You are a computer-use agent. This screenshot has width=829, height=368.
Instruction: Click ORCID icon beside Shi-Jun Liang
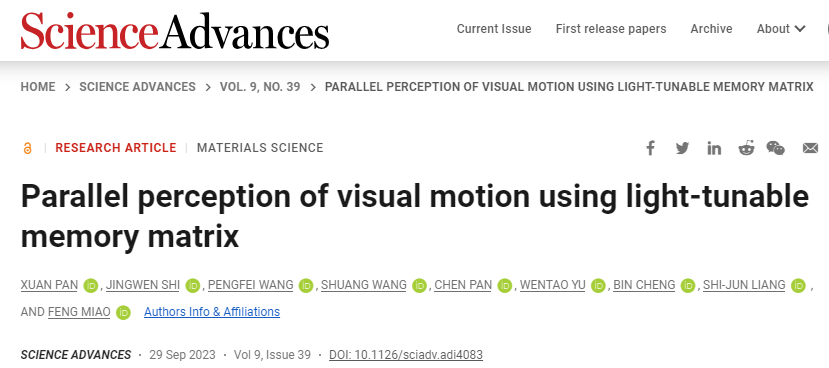(x=798, y=286)
